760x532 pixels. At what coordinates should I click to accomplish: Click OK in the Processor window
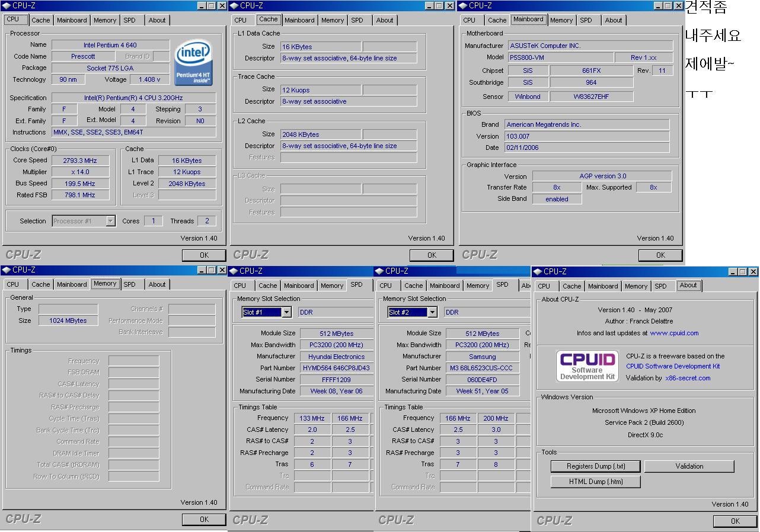204,255
